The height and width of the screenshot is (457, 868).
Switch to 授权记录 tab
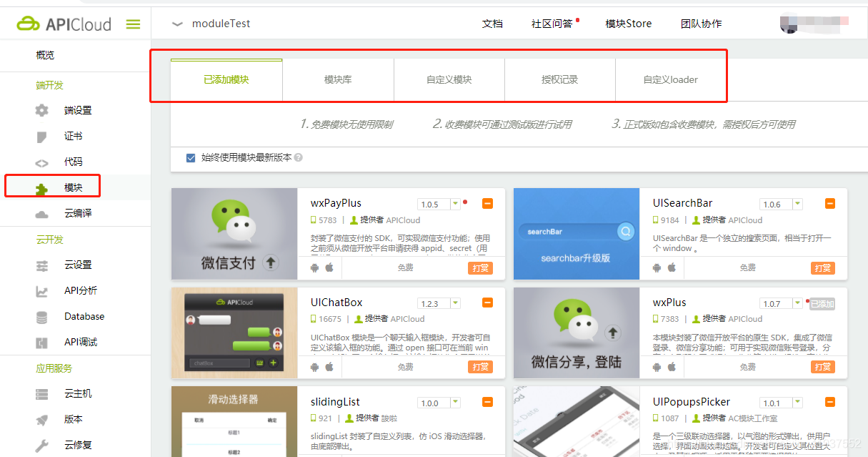560,79
